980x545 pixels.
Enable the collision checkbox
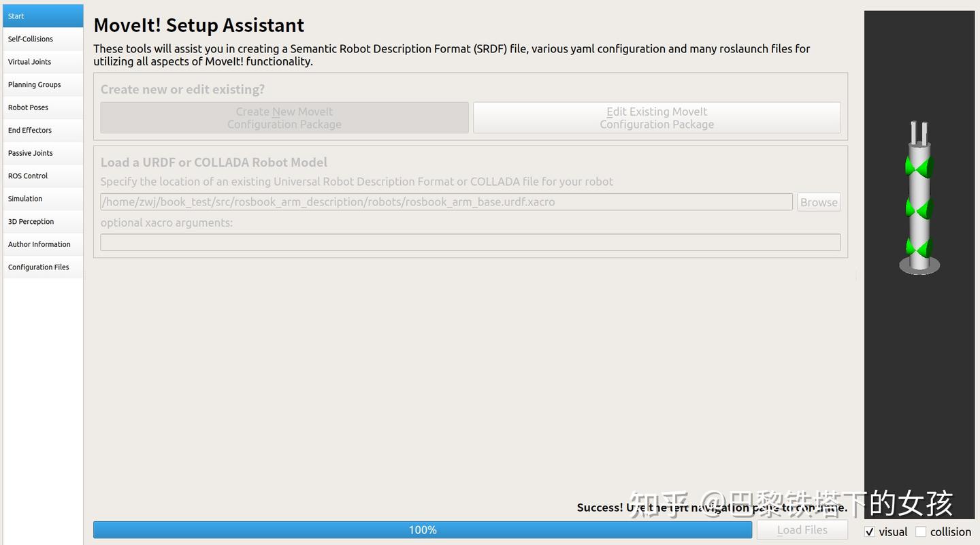click(920, 531)
